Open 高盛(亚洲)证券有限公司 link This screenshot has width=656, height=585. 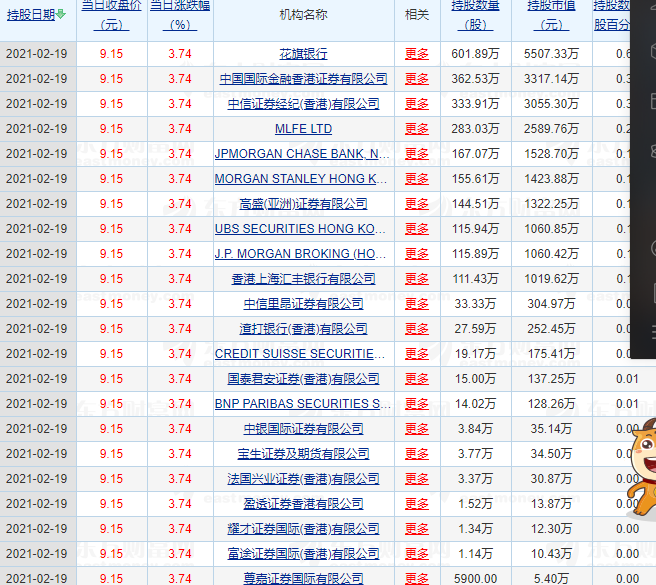click(x=303, y=204)
